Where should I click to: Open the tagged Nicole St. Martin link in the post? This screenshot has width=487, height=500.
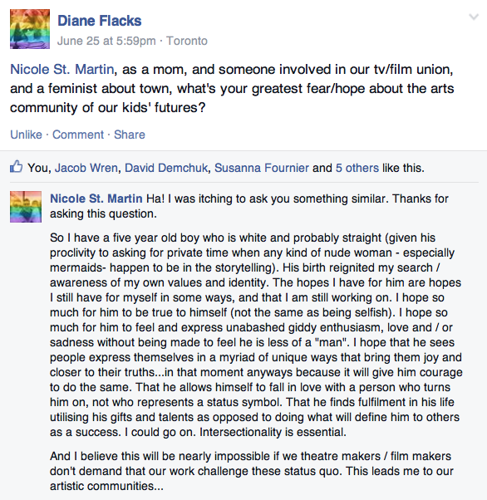point(62,69)
